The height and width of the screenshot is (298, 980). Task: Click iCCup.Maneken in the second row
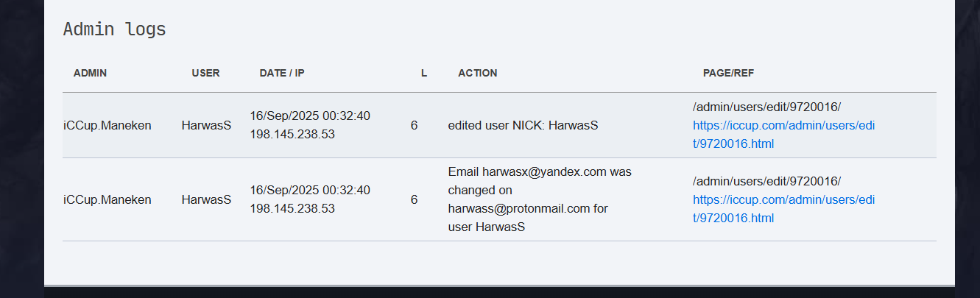(107, 200)
